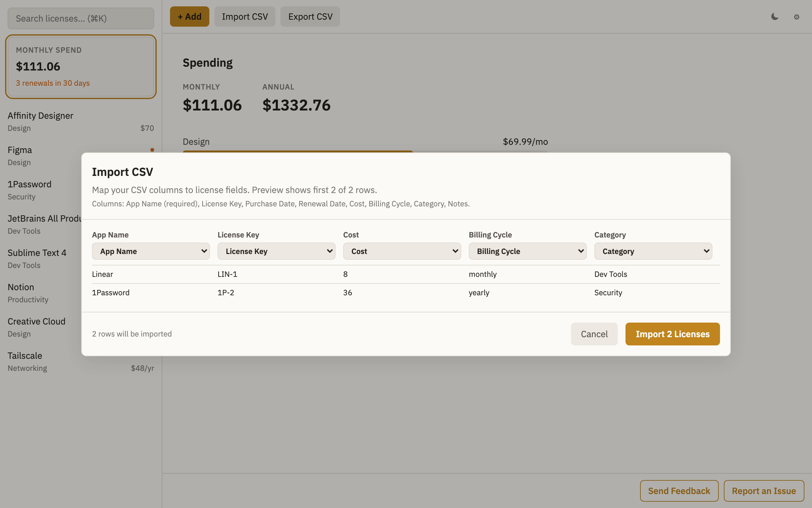Click the Import CSV toolbar button
Image resolution: width=812 pixels, height=508 pixels.
[245, 17]
